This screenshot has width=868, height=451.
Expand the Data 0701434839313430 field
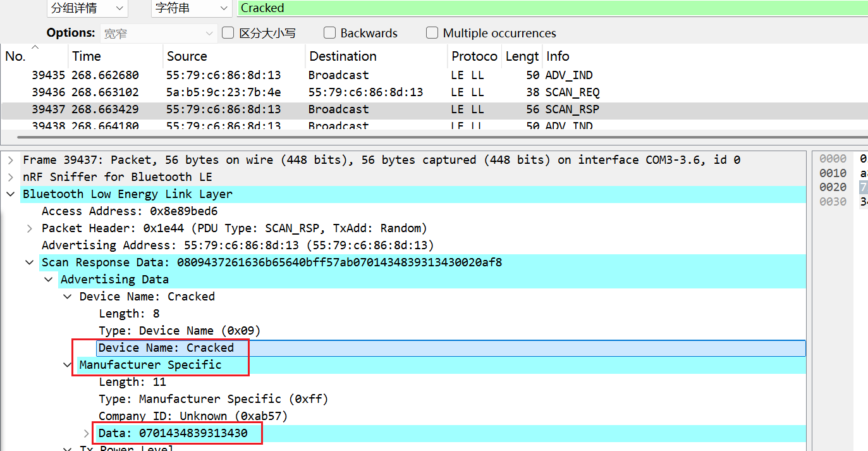coord(87,433)
